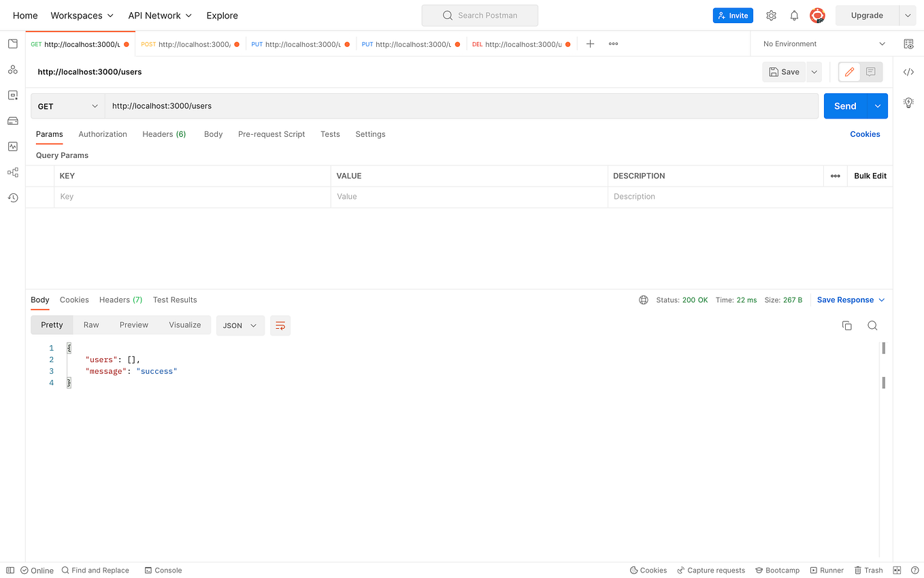924x578 pixels.
Task: Click the Send button
Action: point(844,106)
